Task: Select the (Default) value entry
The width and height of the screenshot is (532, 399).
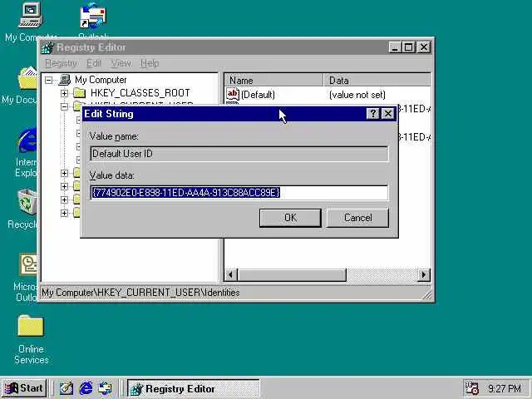Action: 258,95
